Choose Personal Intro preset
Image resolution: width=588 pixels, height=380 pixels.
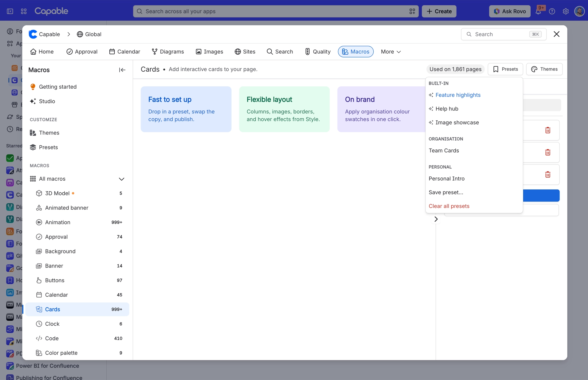click(474, 179)
